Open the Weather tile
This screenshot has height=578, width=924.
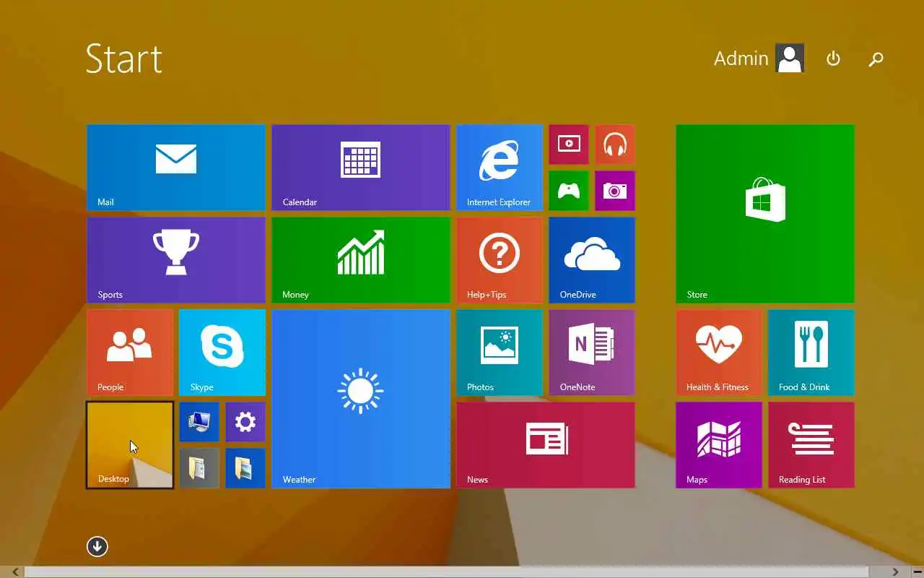click(361, 399)
